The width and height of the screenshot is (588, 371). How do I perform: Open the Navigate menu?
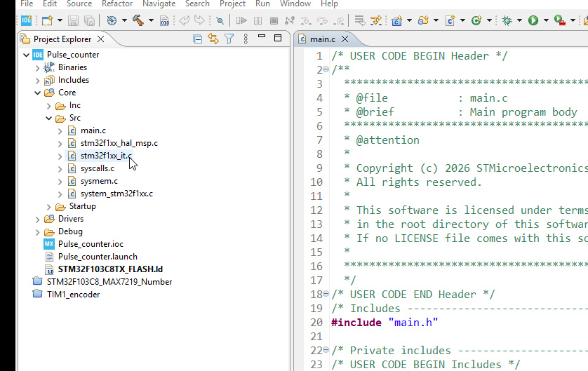click(x=159, y=4)
